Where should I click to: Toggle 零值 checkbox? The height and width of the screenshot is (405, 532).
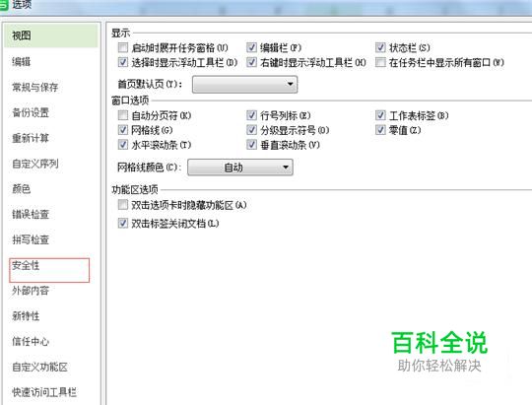point(380,130)
